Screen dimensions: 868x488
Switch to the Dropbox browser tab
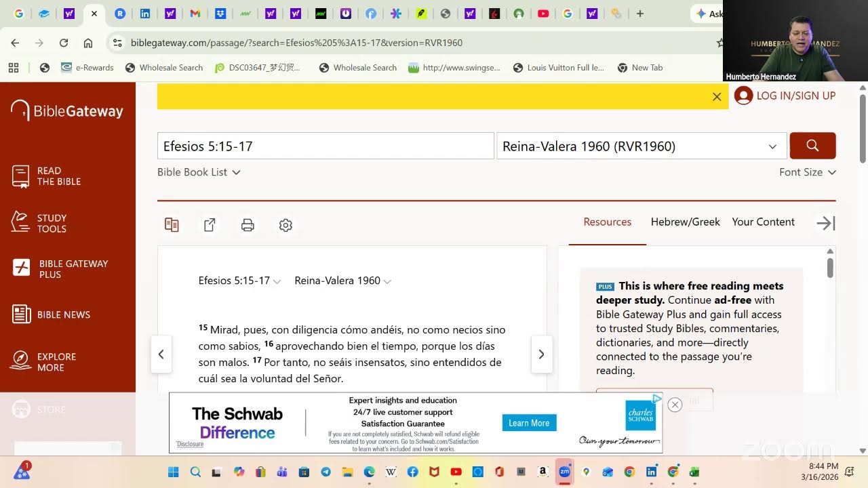(x=220, y=14)
